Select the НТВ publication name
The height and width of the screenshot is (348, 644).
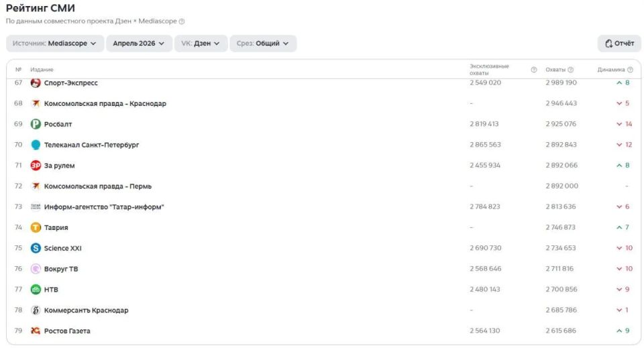(52, 290)
